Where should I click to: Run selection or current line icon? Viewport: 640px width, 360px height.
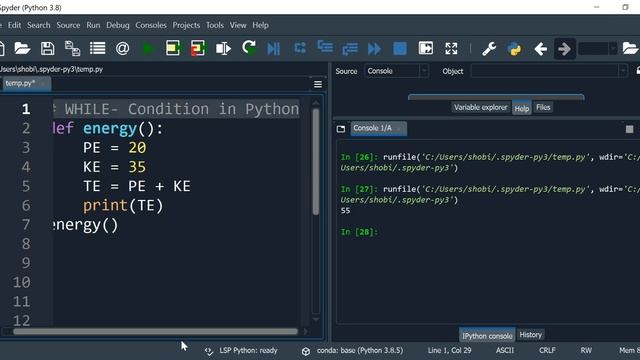(223, 49)
